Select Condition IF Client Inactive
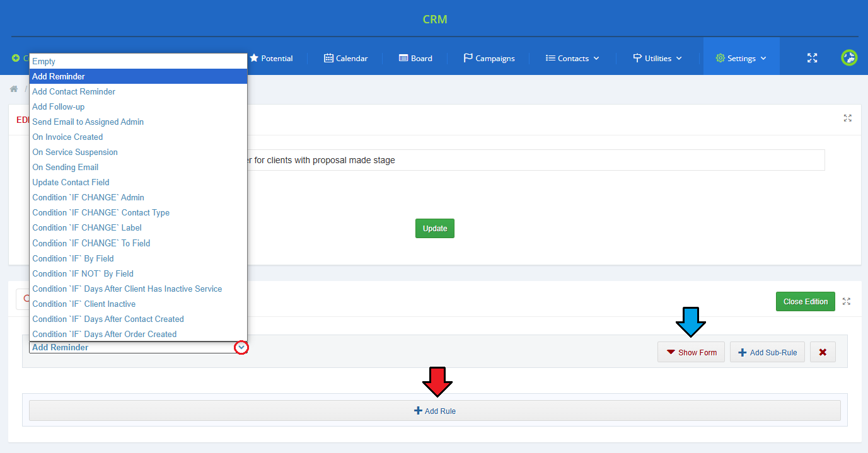This screenshot has width=868, height=453. [138, 304]
